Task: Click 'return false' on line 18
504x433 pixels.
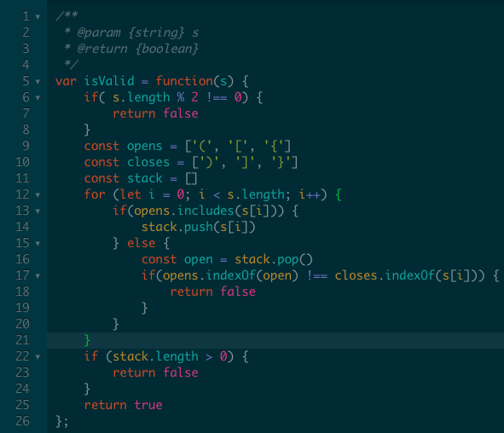Action: [x=213, y=292]
